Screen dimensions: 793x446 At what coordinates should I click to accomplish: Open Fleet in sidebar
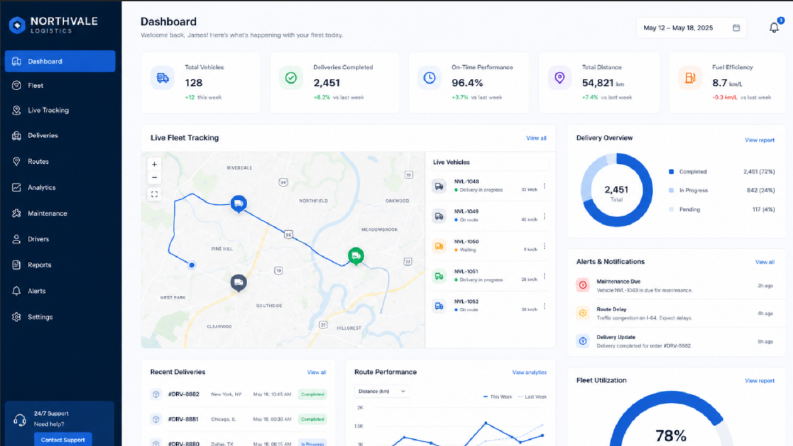click(x=60, y=85)
